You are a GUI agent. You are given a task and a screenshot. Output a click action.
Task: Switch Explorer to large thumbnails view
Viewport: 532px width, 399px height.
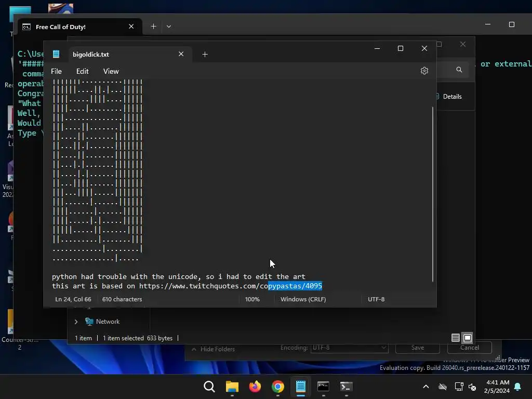tap(468, 338)
